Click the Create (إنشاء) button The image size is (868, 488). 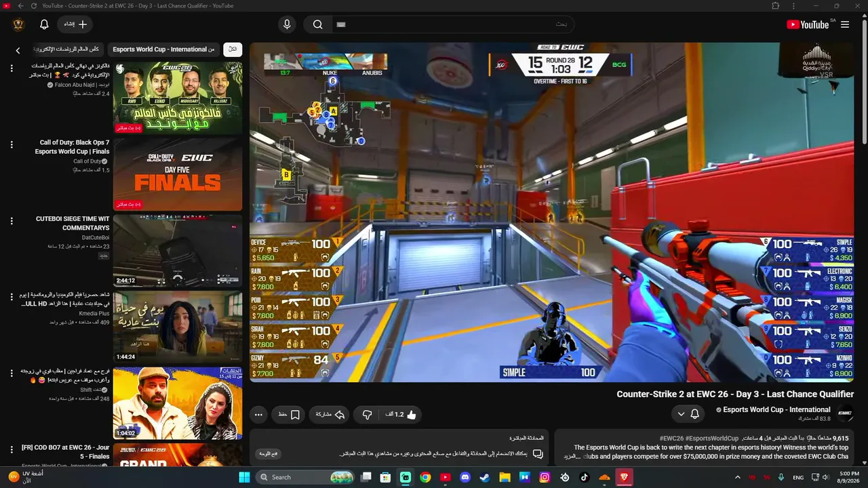(75, 24)
